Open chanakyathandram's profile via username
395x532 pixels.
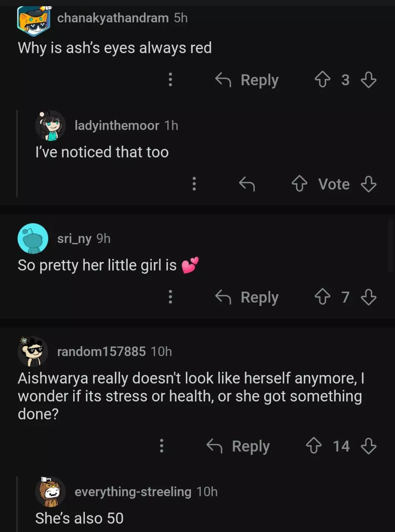113,18
